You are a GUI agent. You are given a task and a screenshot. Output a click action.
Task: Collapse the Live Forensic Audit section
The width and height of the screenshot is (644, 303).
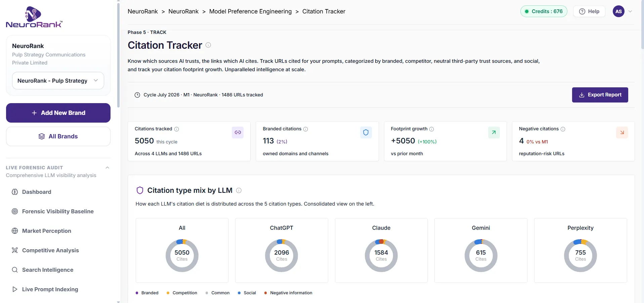click(x=108, y=168)
